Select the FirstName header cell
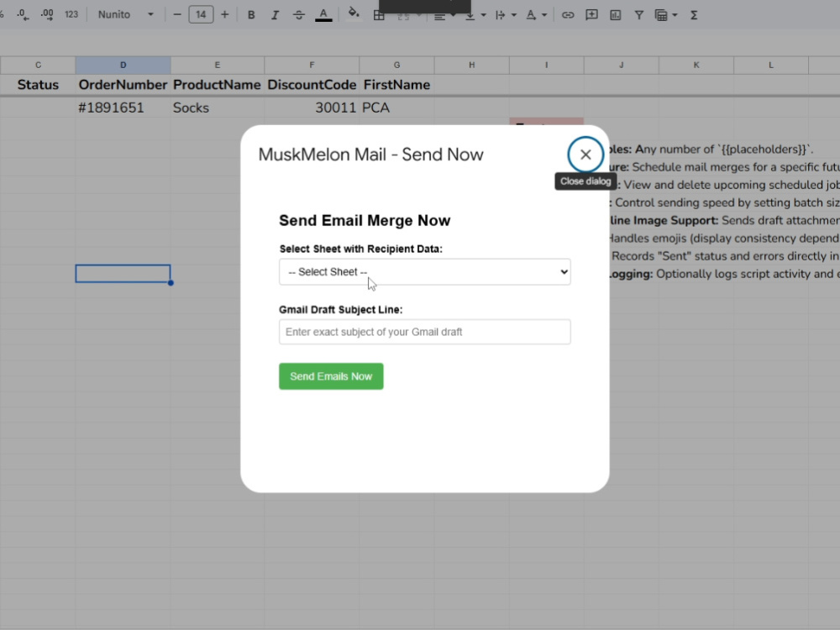Image resolution: width=840 pixels, height=630 pixels. (x=396, y=85)
